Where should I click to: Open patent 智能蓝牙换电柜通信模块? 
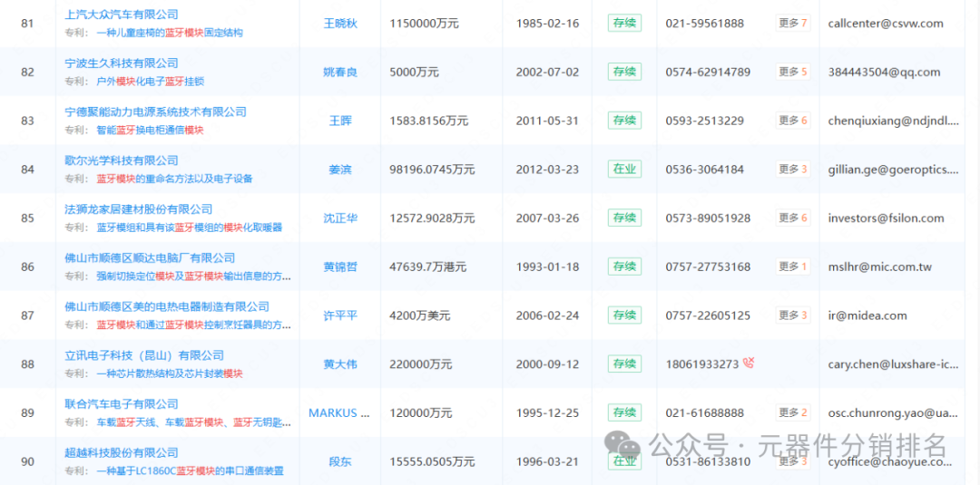pyautogui.click(x=150, y=130)
